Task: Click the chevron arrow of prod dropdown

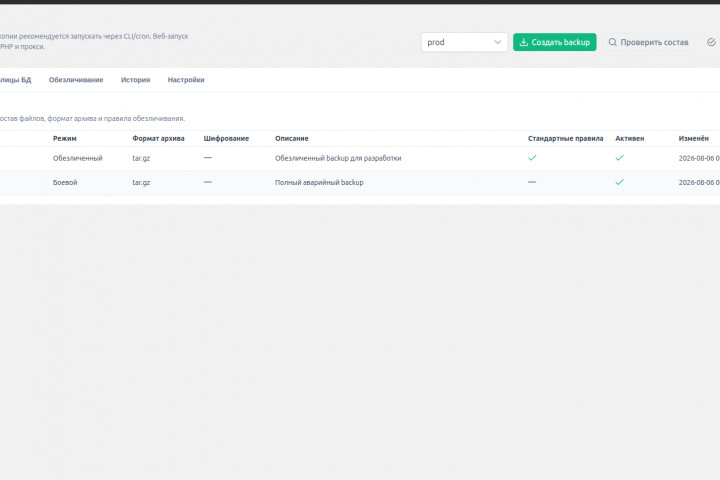Action: click(497, 42)
